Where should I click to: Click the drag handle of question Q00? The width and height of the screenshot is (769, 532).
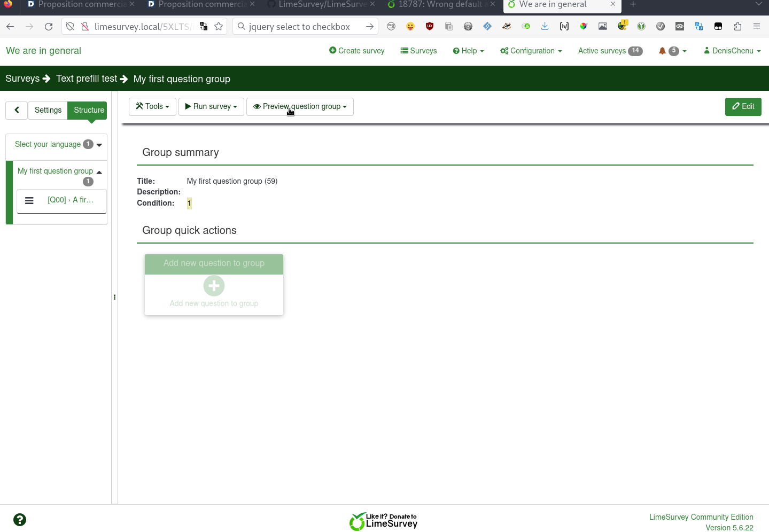(29, 201)
